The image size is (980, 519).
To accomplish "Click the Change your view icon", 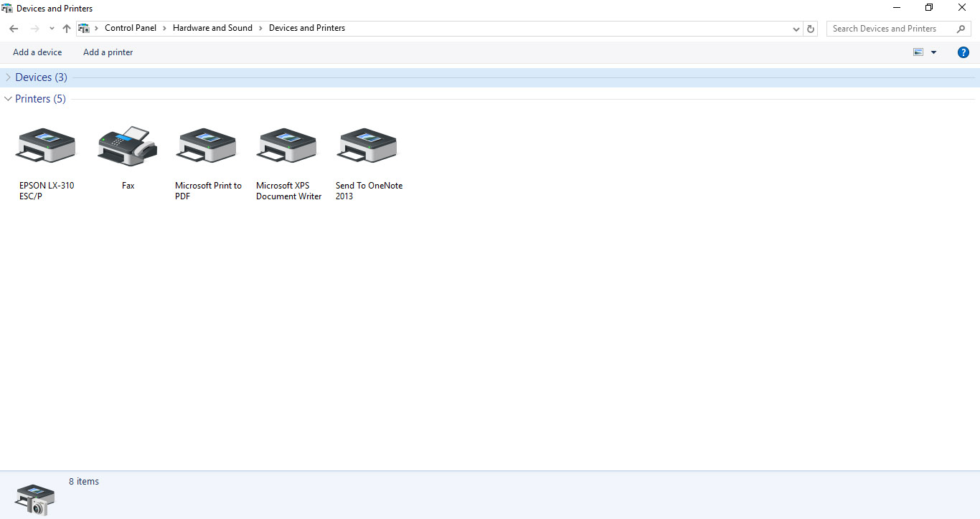I will pyautogui.click(x=918, y=52).
